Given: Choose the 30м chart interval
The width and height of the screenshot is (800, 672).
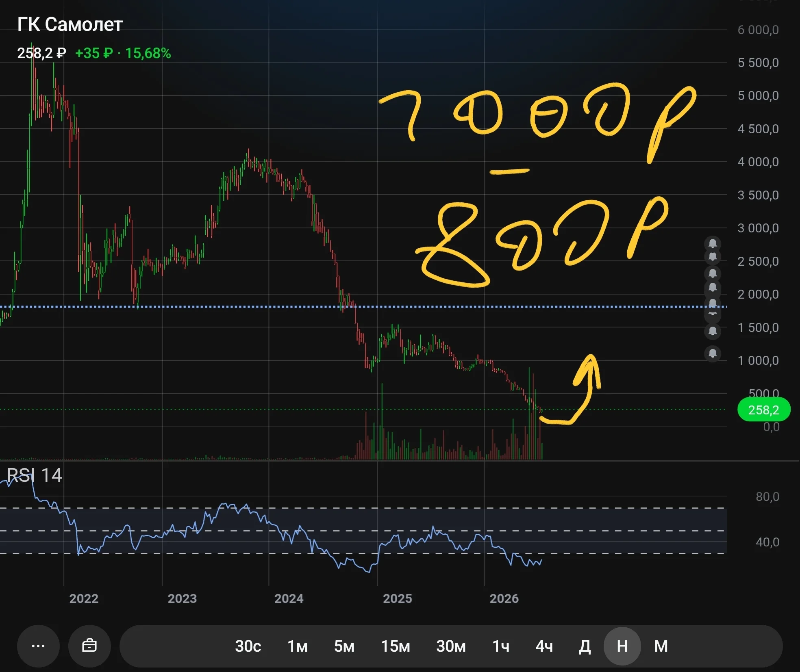Looking at the screenshot, I should pos(451,646).
